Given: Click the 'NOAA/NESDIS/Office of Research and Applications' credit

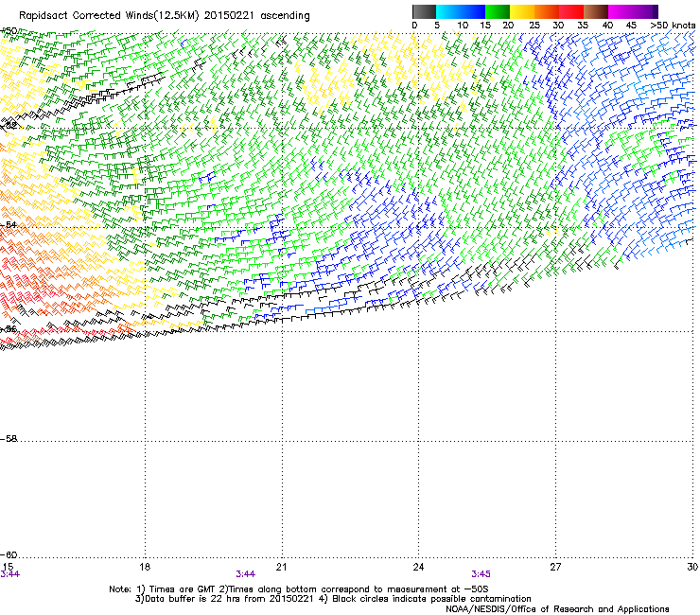Looking at the screenshot, I should coord(557,609).
